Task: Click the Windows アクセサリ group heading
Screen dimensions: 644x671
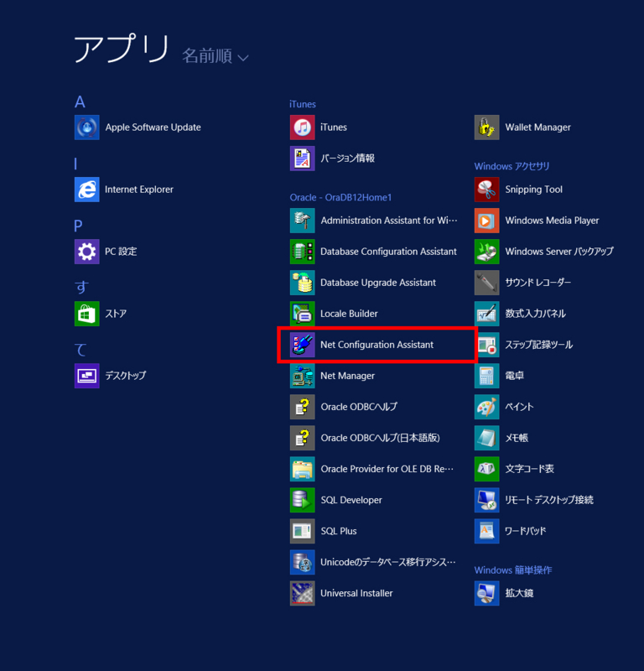Action: [x=512, y=166]
